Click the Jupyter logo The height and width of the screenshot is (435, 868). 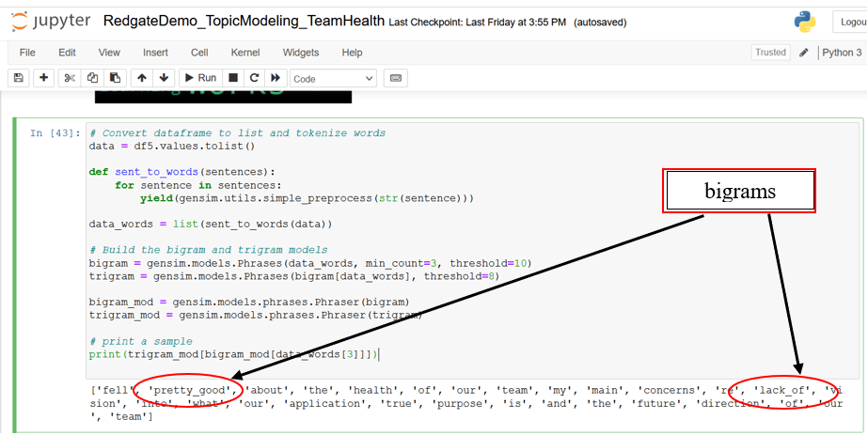[51, 23]
